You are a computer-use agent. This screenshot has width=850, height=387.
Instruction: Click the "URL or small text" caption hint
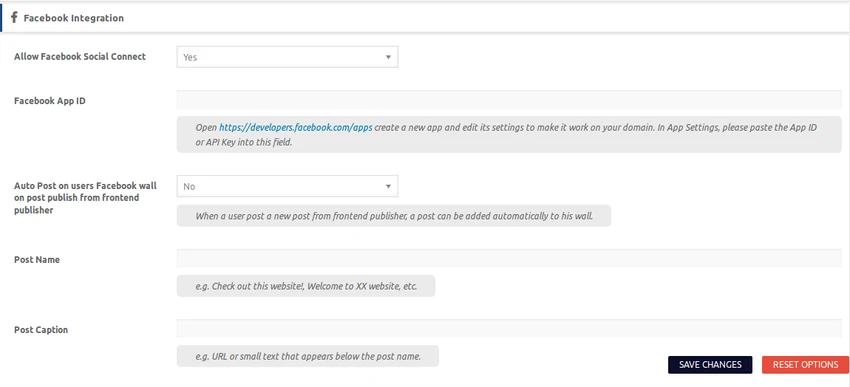(307, 356)
